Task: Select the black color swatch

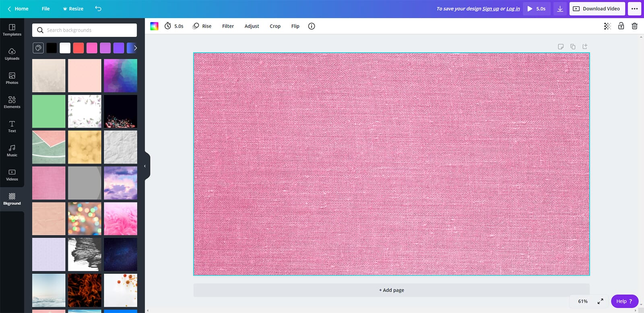Action: (52, 48)
